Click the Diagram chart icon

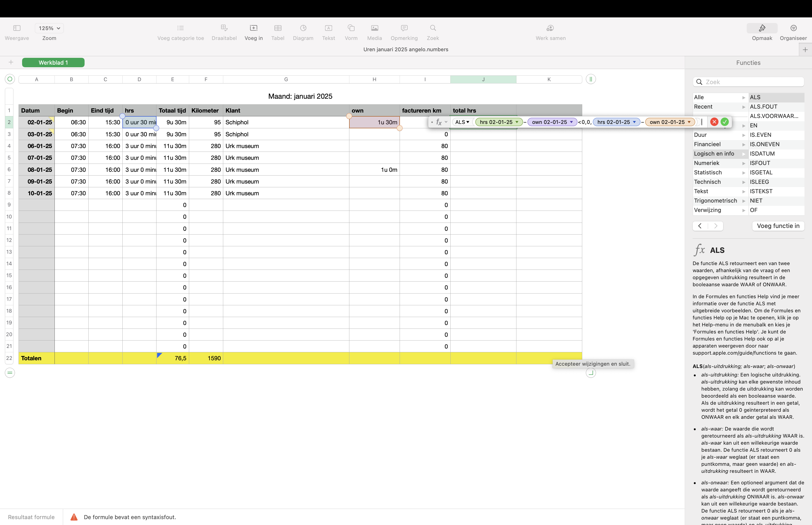303,28
